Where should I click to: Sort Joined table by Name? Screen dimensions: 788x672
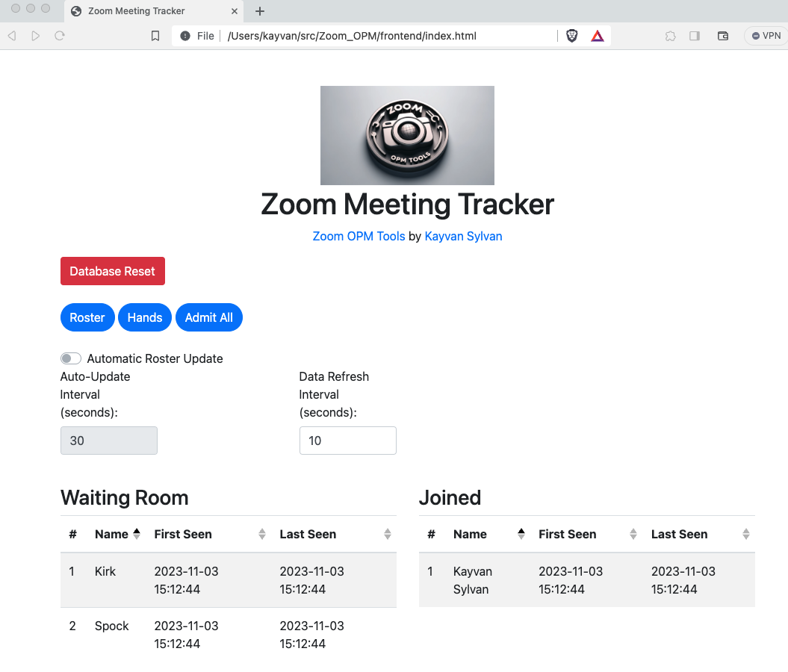point(488,534)
